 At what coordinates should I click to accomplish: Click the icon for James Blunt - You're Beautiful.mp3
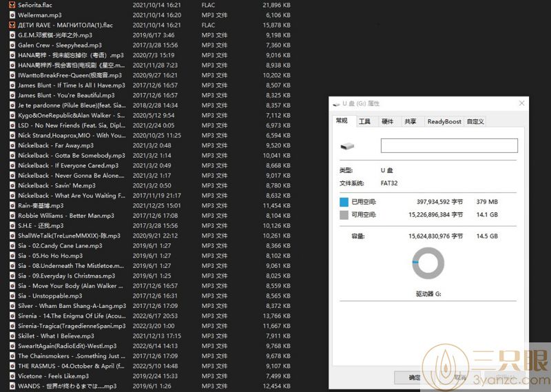pos(12,95)
